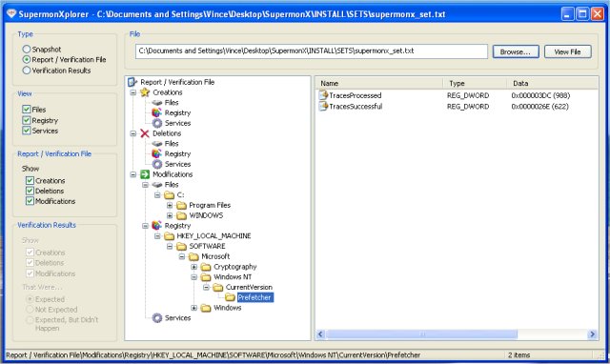Click the scroll left arrow in value list
This screenshot has height=364, width=610.
click(320, 334)
